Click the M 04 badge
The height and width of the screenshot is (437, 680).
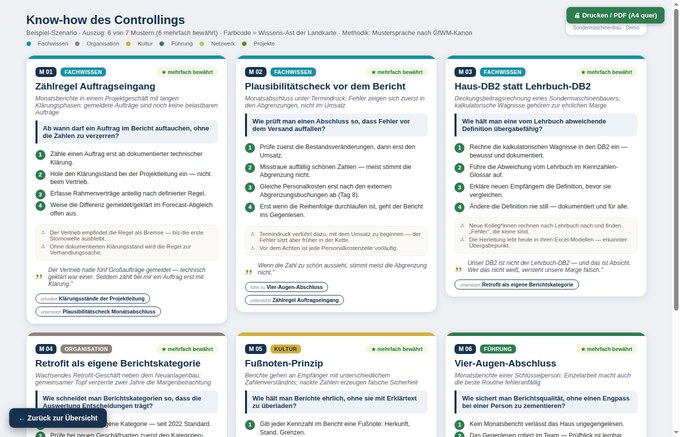(x=46, y=349)
